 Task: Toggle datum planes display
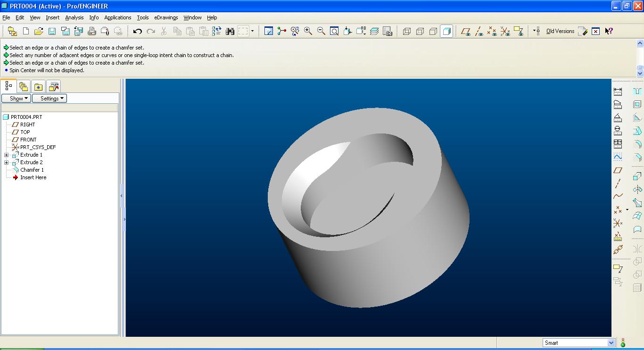coord(466,31)
